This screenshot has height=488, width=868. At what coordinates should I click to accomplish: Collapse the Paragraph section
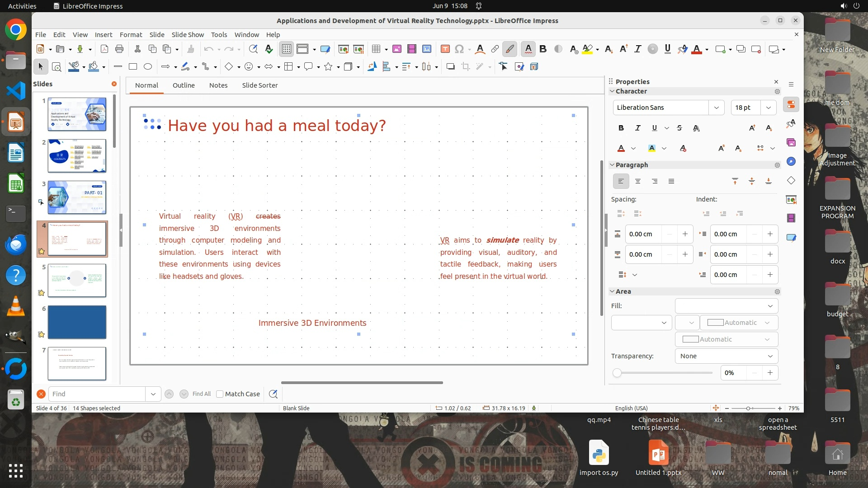(612, 165)
